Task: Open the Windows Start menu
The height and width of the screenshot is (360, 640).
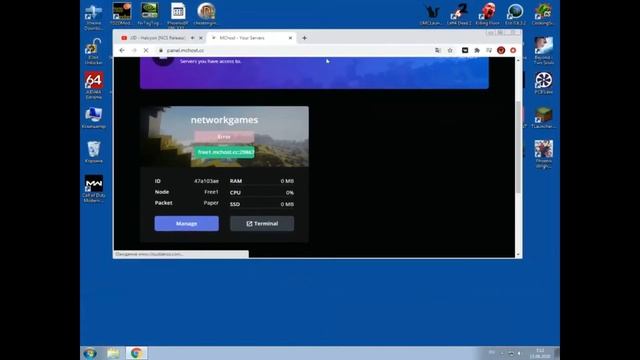Action: tap(90, 353)
